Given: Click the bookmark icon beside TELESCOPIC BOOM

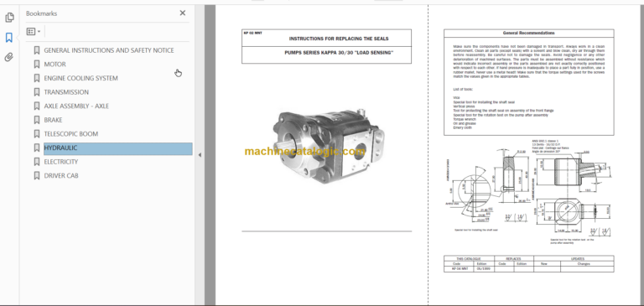Looking at the screenshot, I should (37, 134).
